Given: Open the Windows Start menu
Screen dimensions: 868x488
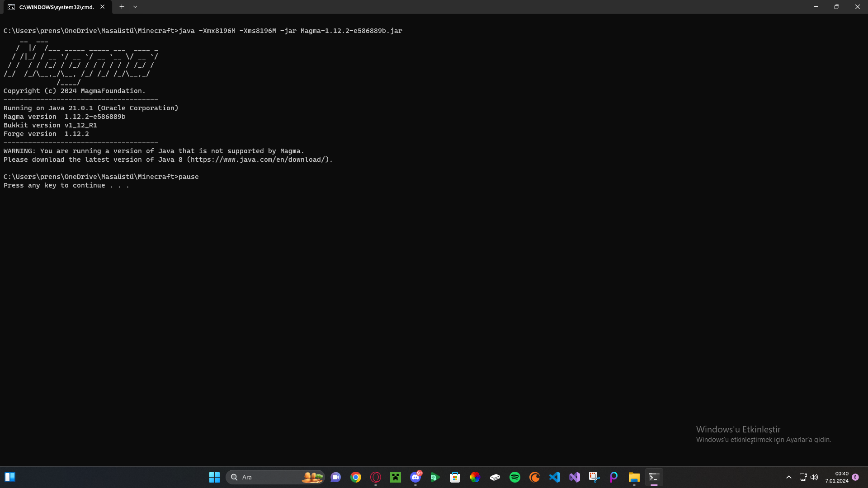Looking at the screenshot, I should coord(214,477).
